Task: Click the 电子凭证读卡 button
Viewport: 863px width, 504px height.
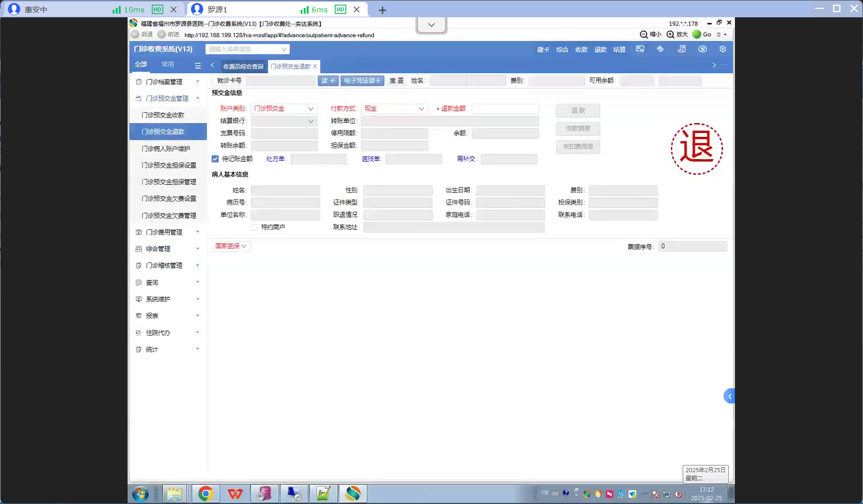Action: (x=362, y=81)
